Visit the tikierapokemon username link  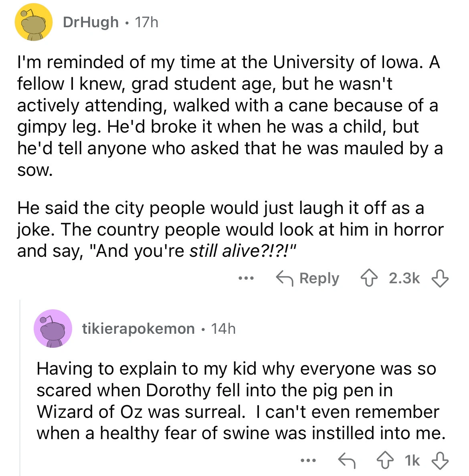click(x=138, y=329)
